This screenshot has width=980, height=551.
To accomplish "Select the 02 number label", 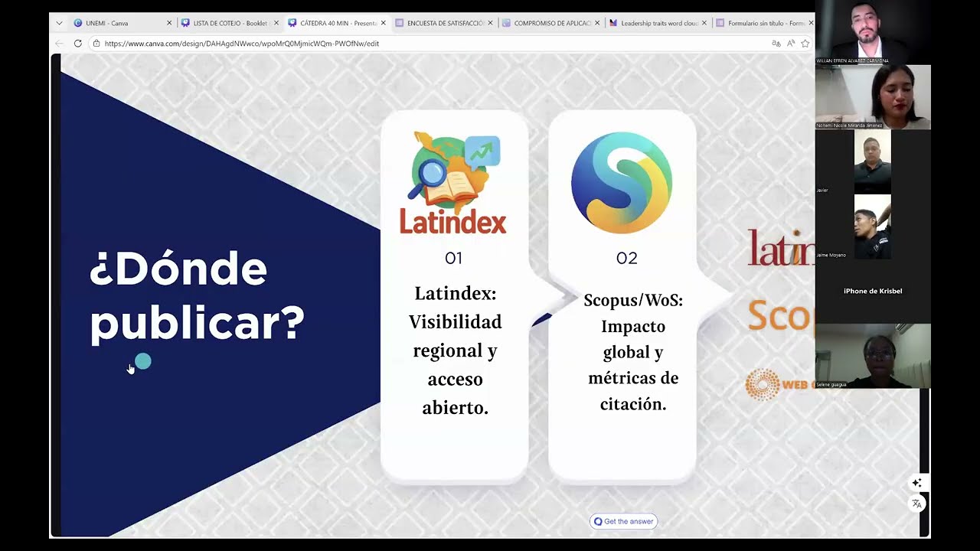I will pos(627,259).
